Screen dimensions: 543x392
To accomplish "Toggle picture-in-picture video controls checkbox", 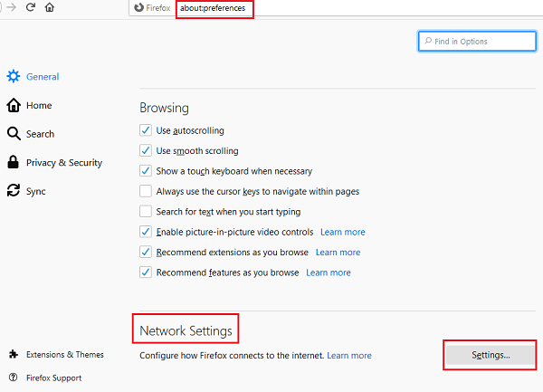I will tap(146, 232).
